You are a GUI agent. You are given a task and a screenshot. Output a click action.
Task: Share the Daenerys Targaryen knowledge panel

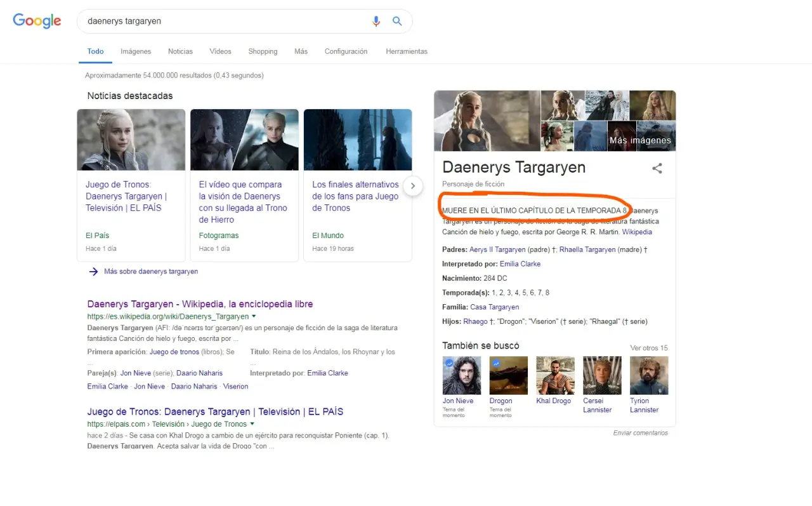657,168
